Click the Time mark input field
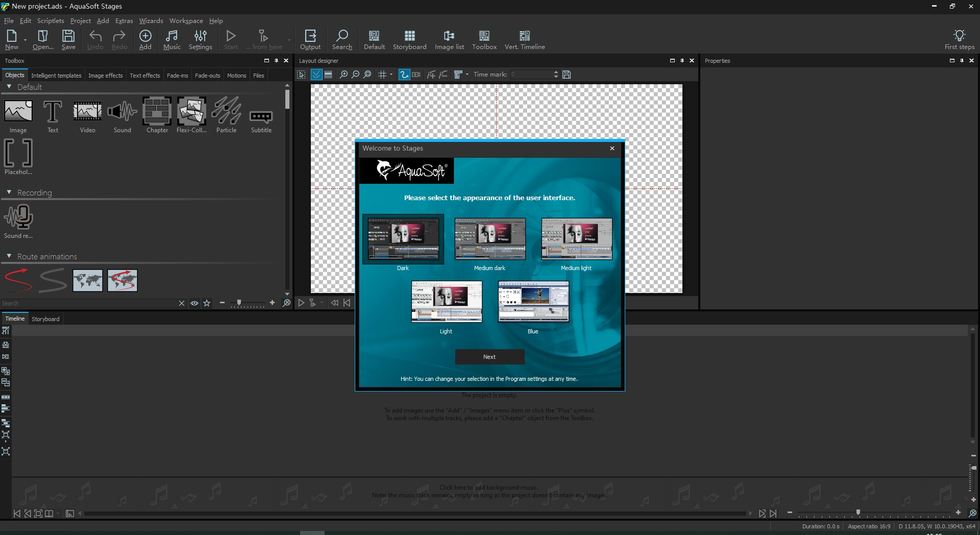980x535 pixels. [x=531, y=75]
